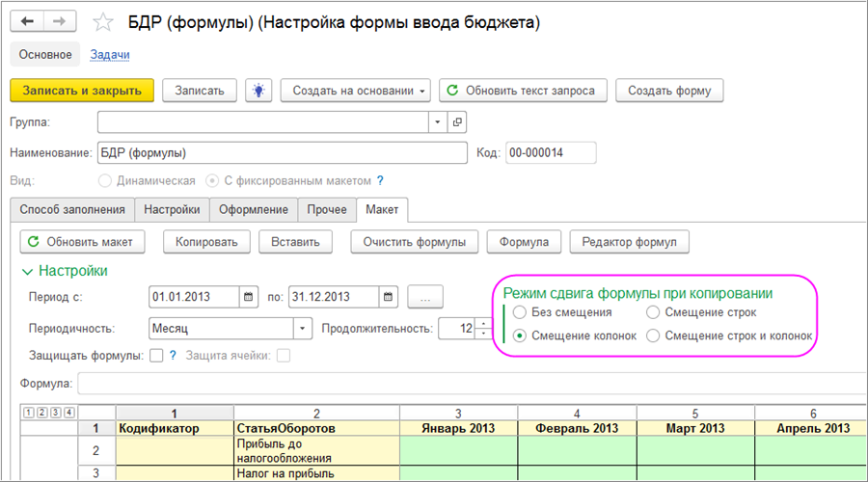The height and width of the screenshot is (482, 868).
Task: Click grouping level 2 button in spreadsheet
Action: tap(41, 413)
